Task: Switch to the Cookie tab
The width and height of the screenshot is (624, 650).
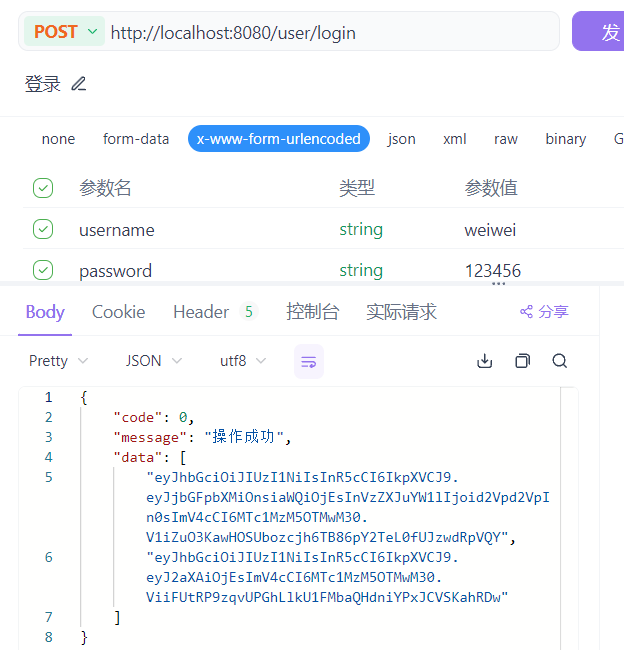Action: click(119, 312)
